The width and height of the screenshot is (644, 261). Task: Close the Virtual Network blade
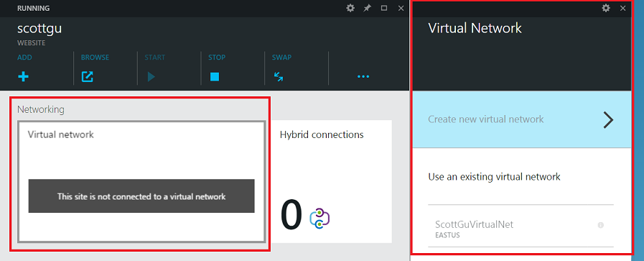point(622,8)
